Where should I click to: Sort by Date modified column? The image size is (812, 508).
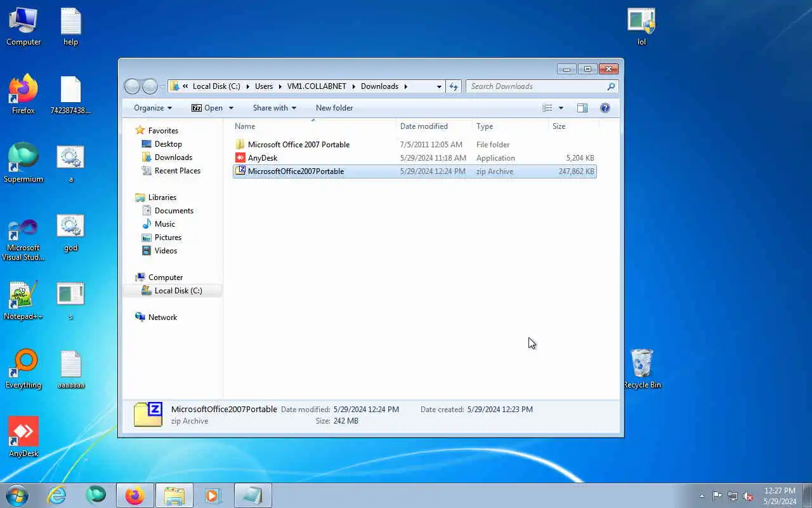point(434,126)
